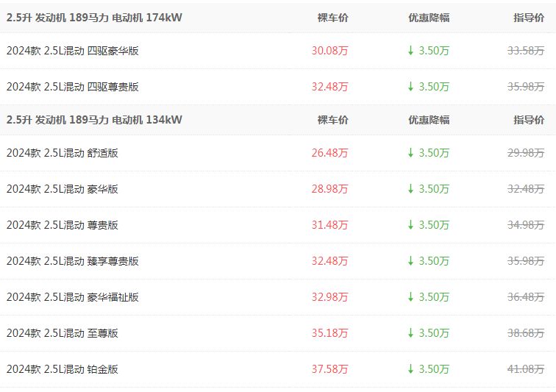Click the 174kW engine group header

(x=94, y=18)
